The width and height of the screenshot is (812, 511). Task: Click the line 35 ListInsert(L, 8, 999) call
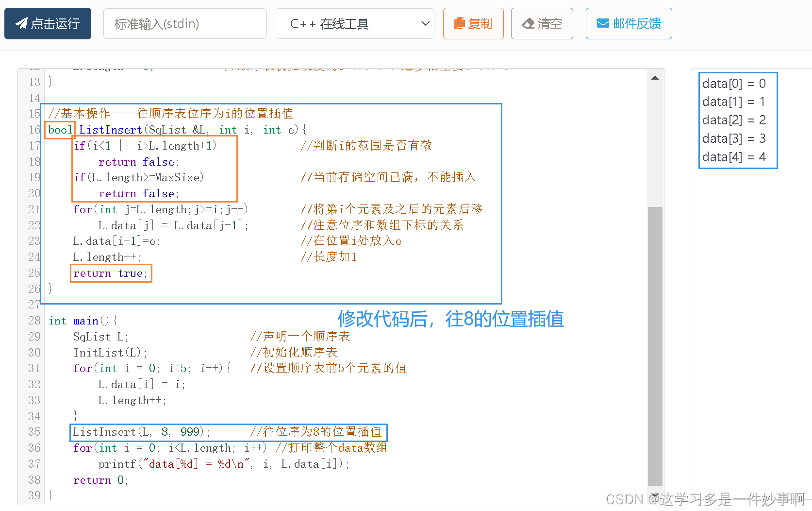[x=142, y=432]
